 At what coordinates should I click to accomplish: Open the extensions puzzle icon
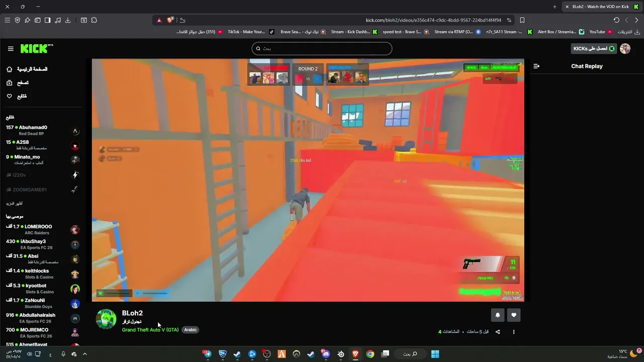94,20
